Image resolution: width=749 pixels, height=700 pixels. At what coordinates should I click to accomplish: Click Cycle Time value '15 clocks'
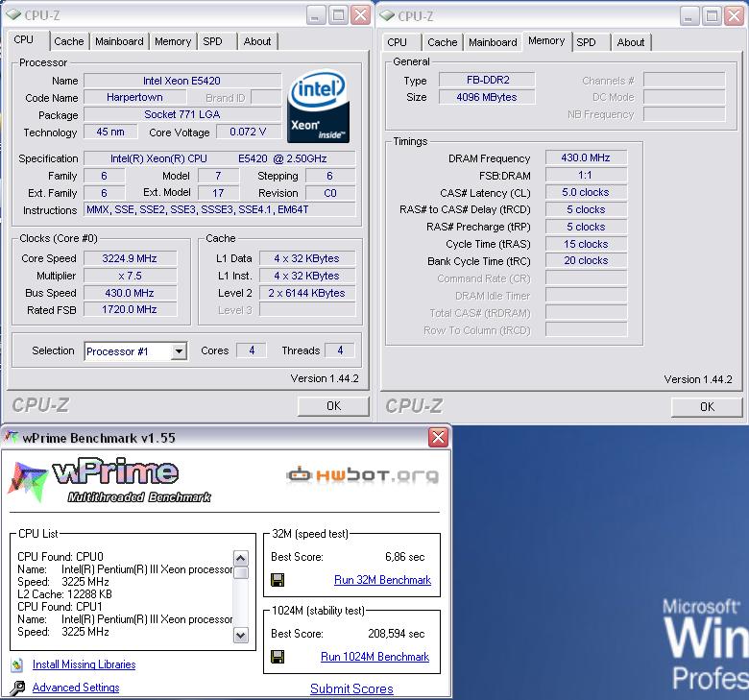pos(586,244)
